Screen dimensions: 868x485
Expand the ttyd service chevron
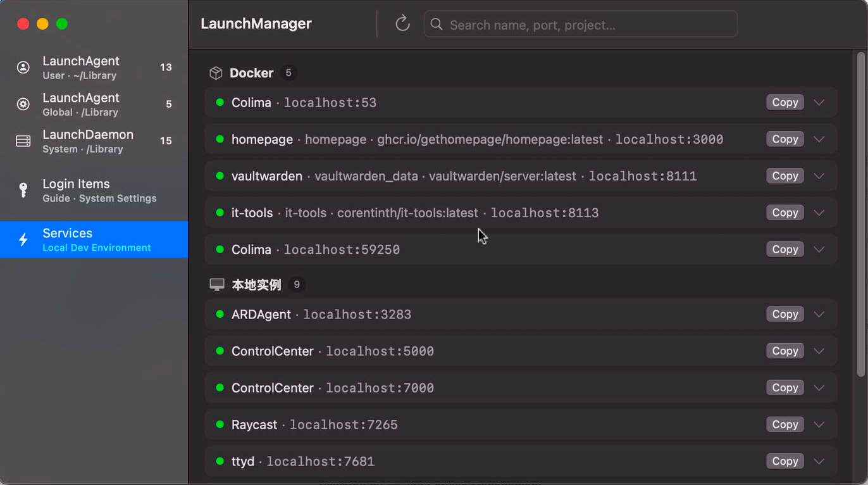pos(819,461)
